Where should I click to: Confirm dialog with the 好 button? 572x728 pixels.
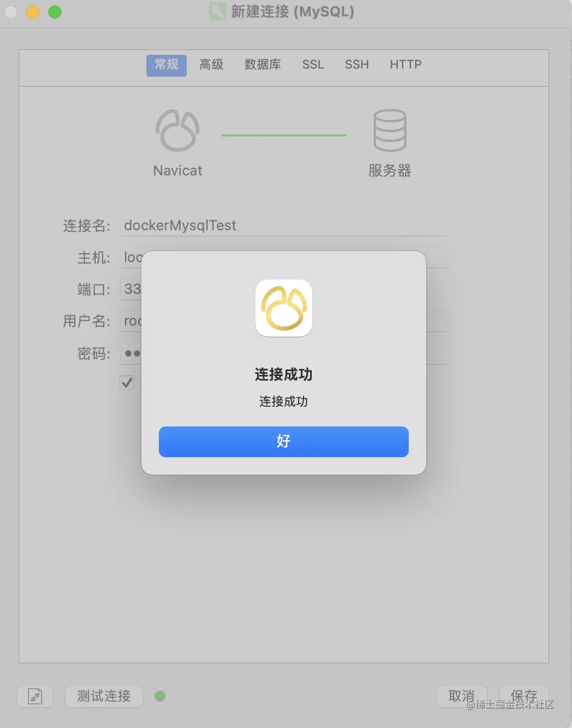284,441
